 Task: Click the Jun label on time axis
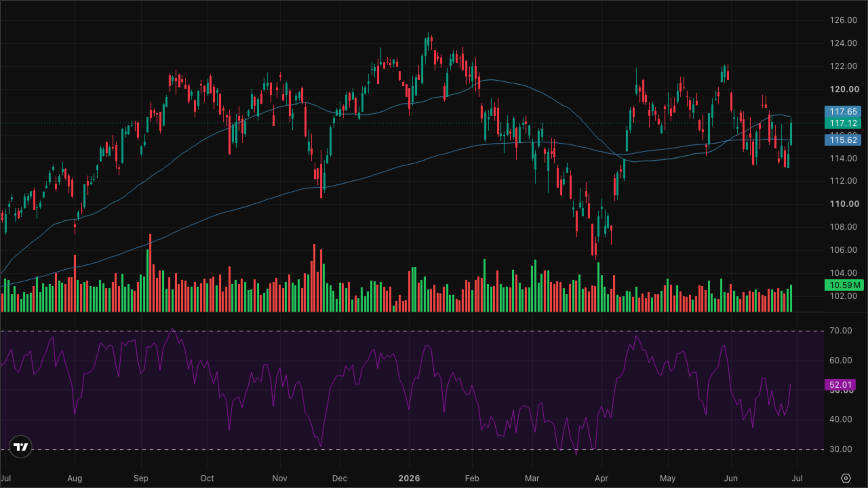(x=731, y=478)
